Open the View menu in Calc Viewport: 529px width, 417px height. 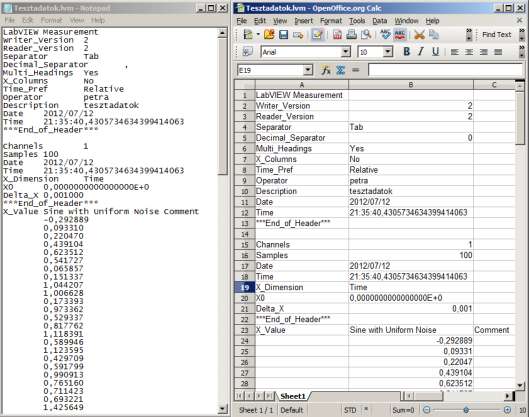[x=280, y=21]
